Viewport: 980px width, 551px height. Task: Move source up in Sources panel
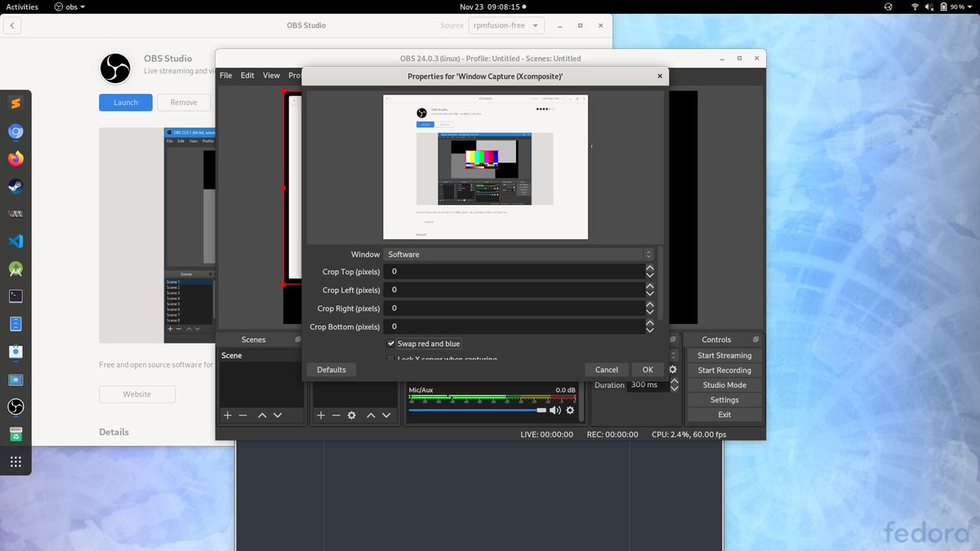point(371,415)
